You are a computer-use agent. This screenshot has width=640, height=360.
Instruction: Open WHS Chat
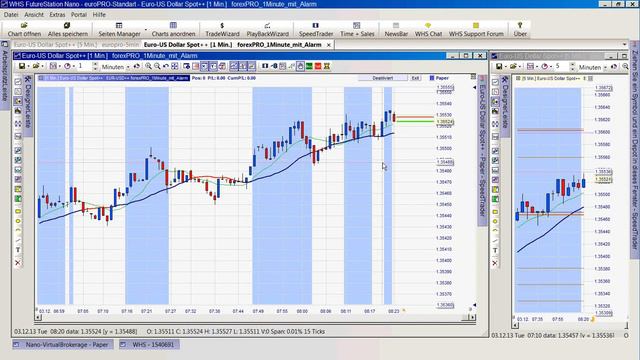428,30
